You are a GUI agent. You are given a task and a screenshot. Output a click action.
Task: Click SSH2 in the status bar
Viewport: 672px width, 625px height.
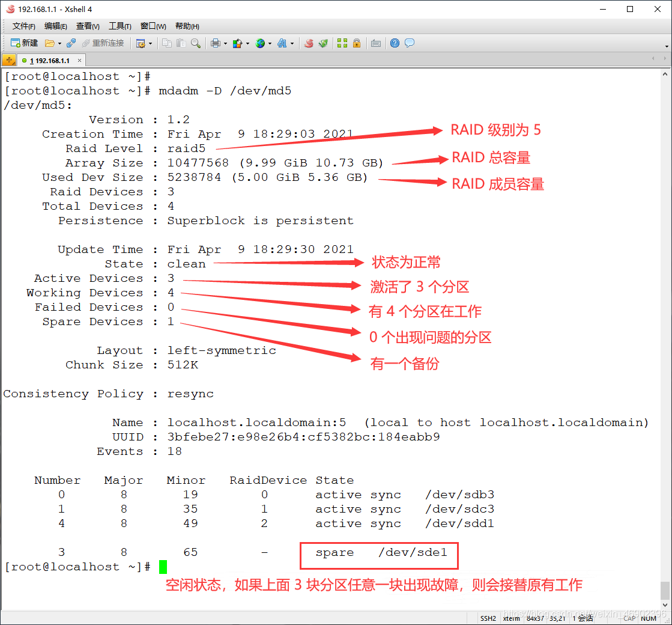pyautogui.click(x=488, y=618)
